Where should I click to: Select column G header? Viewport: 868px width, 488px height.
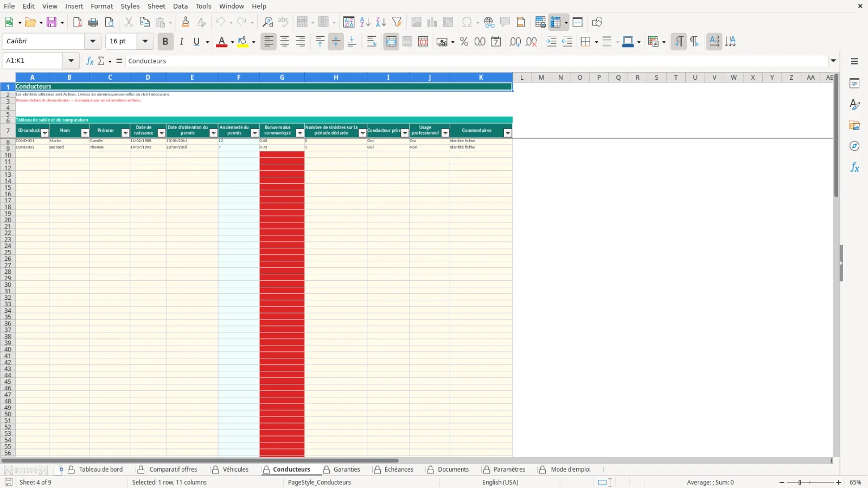click(282, 78)
